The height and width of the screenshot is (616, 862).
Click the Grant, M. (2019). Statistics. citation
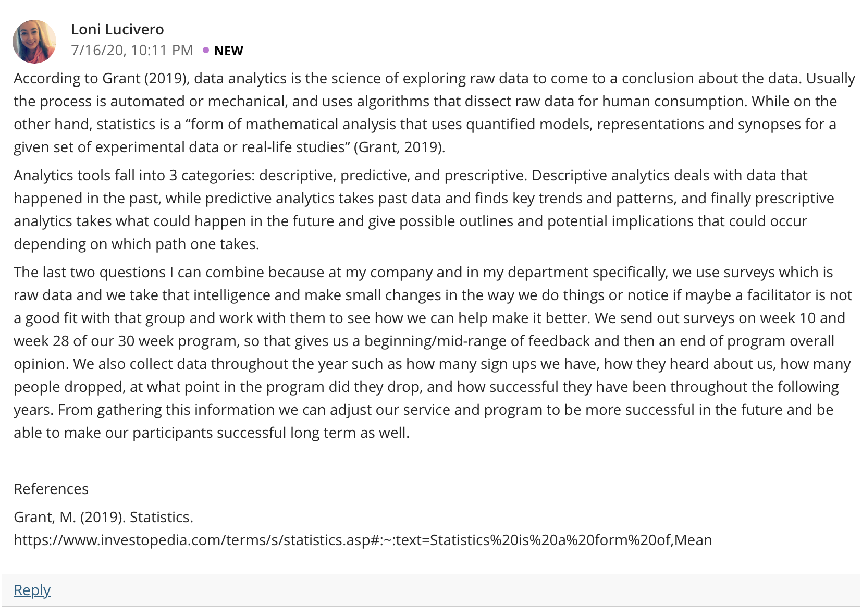coord(103,517)
